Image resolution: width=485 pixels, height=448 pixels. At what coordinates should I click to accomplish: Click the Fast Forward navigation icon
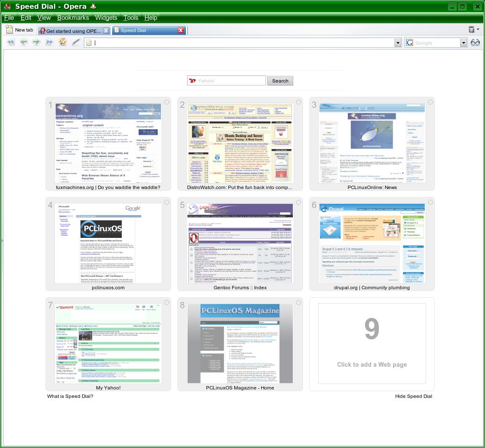tap(49, 42)
